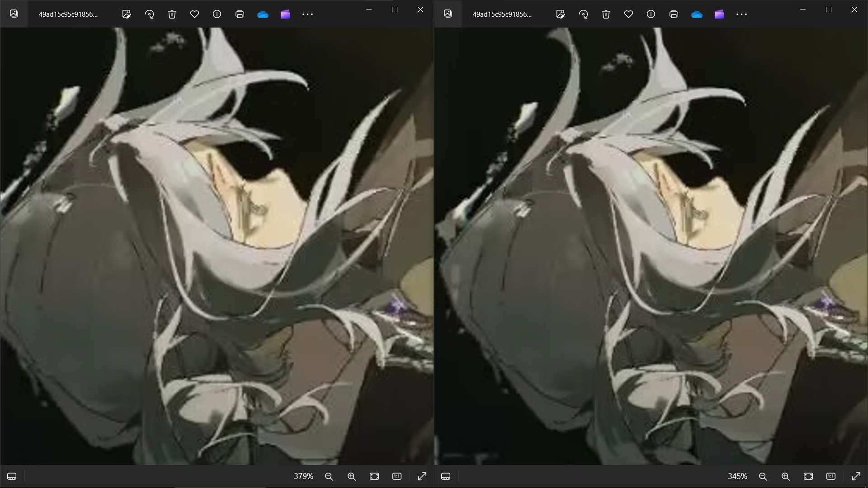
Task: Show file info in right window
Action: click(x=651, y=14)
